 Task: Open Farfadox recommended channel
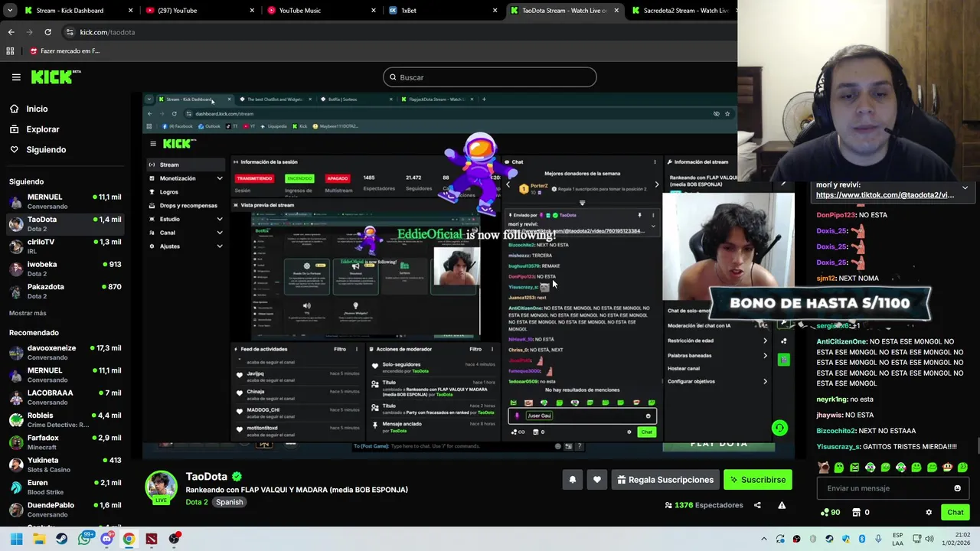[x=64, y=442]
